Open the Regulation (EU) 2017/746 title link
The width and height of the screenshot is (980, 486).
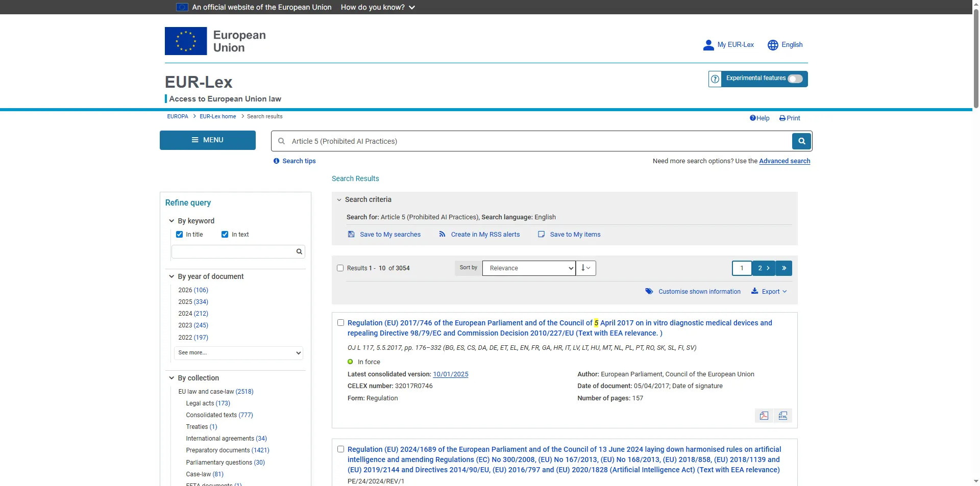(x=560, y=328)
